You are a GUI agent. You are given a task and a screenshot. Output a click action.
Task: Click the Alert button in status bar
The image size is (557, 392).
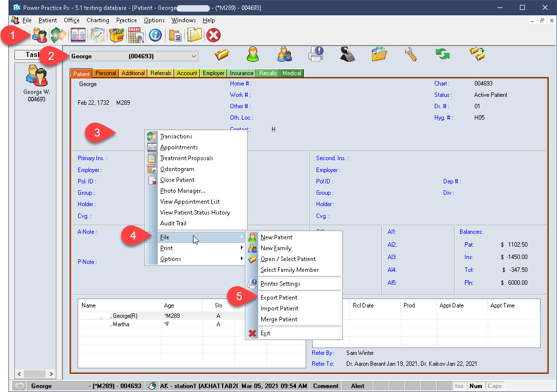[x=358, y=386]
